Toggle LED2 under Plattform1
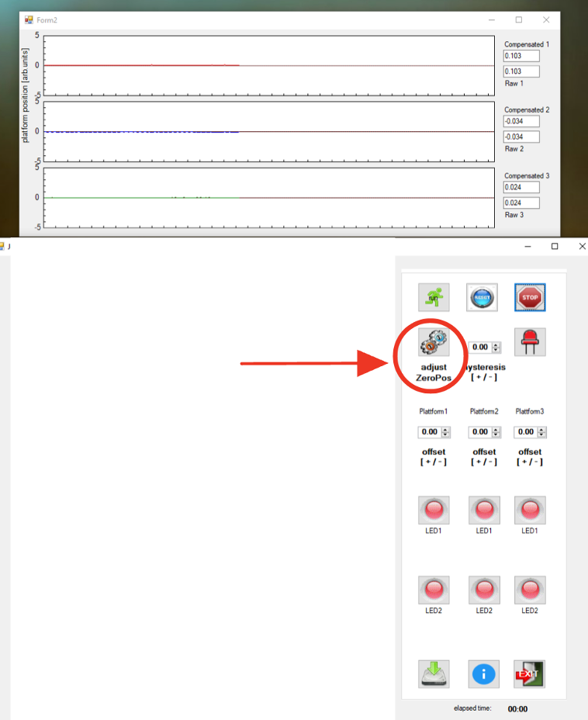 [x=434, y=590]
